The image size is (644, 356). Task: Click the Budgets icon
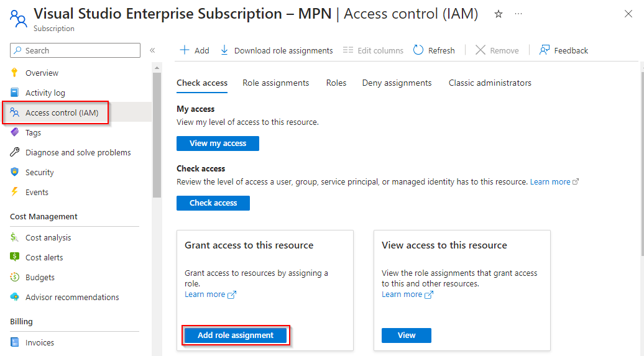(14, 276)
